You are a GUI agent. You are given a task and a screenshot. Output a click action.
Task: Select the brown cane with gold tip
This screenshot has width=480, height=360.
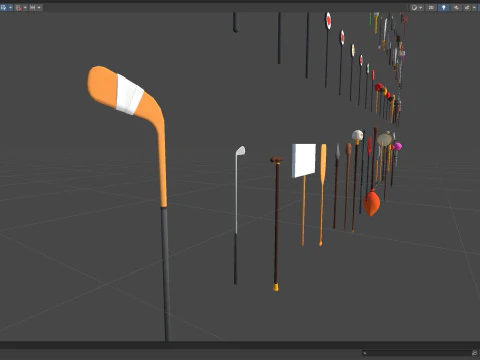coord(276,223)
